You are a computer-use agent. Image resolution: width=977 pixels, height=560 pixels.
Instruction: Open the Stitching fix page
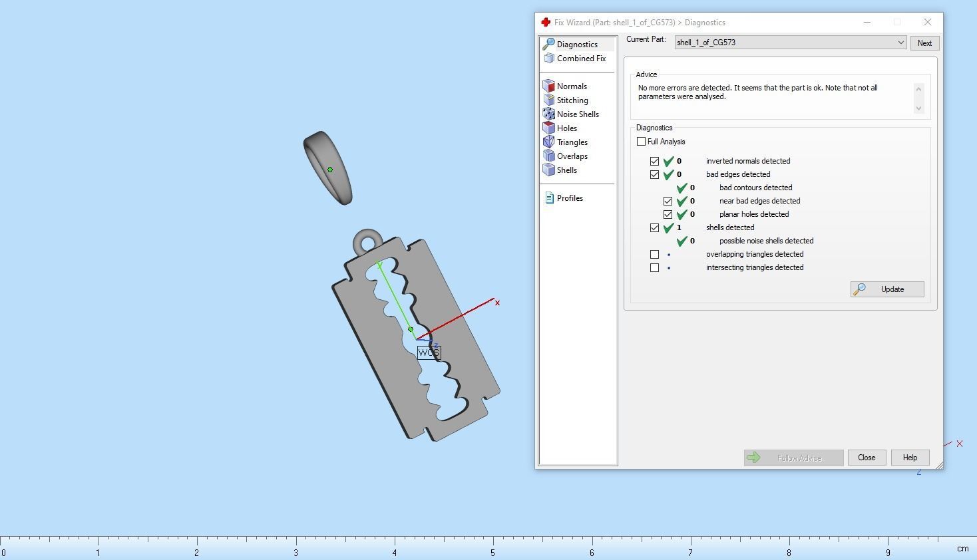pyautogui.click(x=572, y=100)
